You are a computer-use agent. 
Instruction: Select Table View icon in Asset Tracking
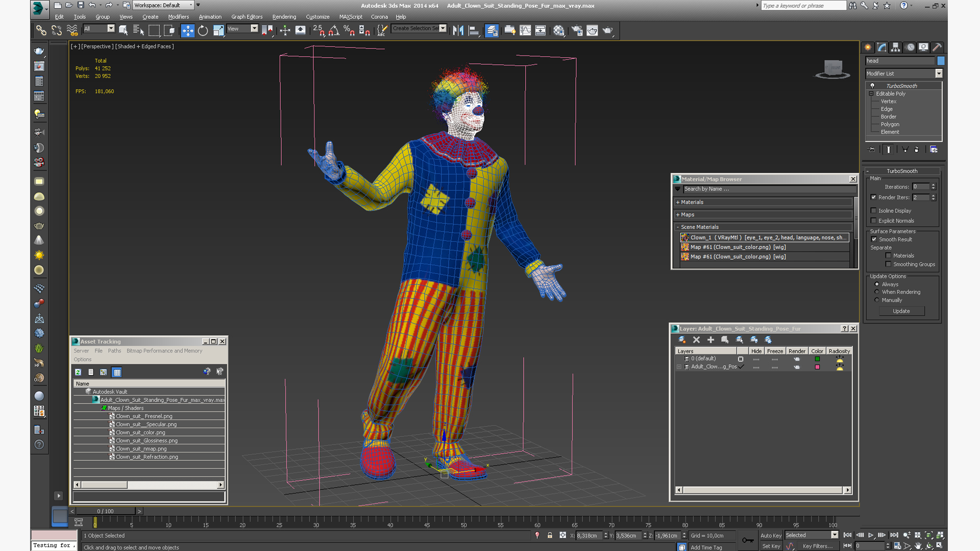point(117,372)
